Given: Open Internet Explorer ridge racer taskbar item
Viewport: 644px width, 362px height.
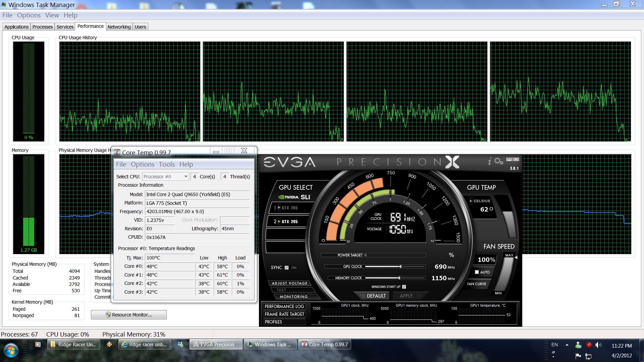Looking at the screenshot, I should [x=145, y=345].
